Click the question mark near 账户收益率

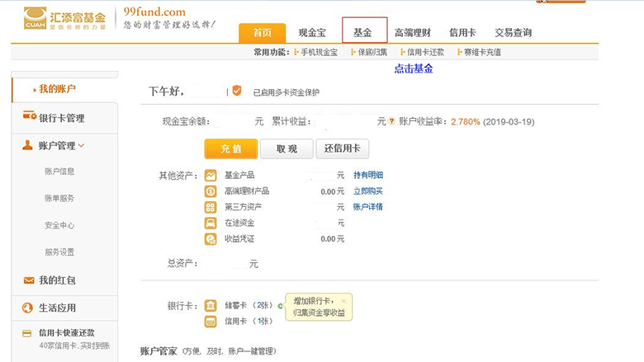click(391, 122)
